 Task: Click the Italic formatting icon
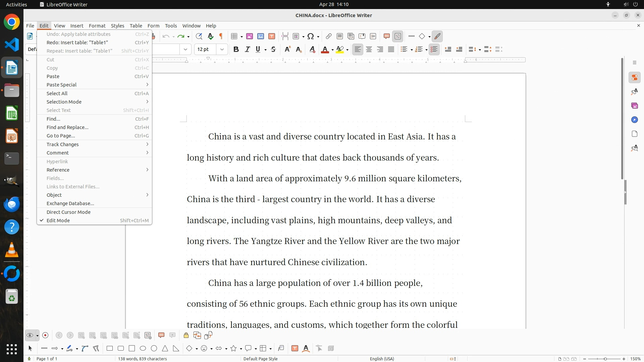[247, 50]
